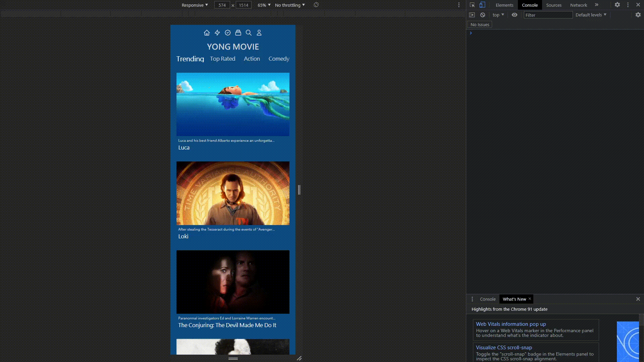Click the collection box icon
The width and height of the screenshot is (644, 362).
tap(238, 33)
